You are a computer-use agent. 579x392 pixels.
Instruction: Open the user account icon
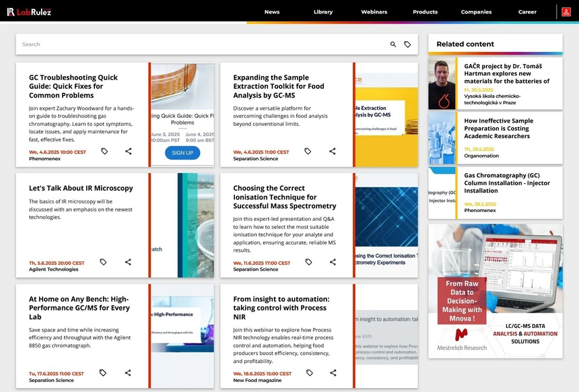pos(566,12)
